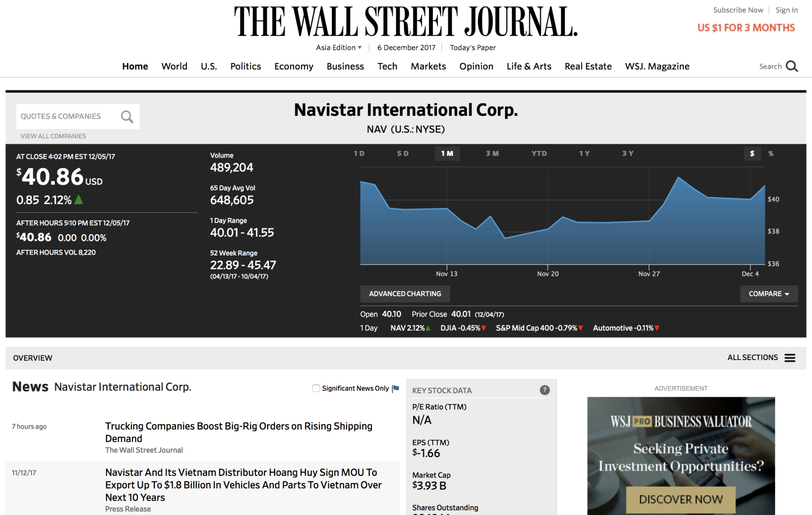Click the site search magnifier icon
812x515 pixels.
792,67
